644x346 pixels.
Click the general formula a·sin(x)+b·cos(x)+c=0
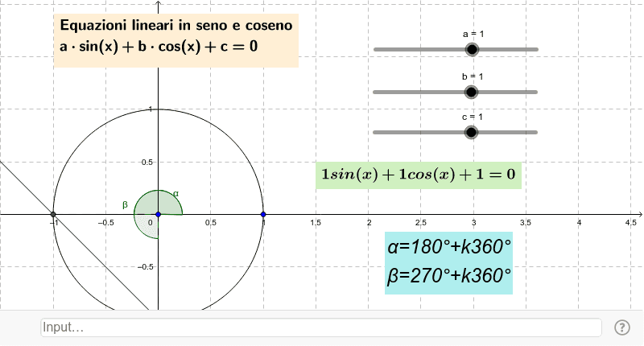click(159, 46)
